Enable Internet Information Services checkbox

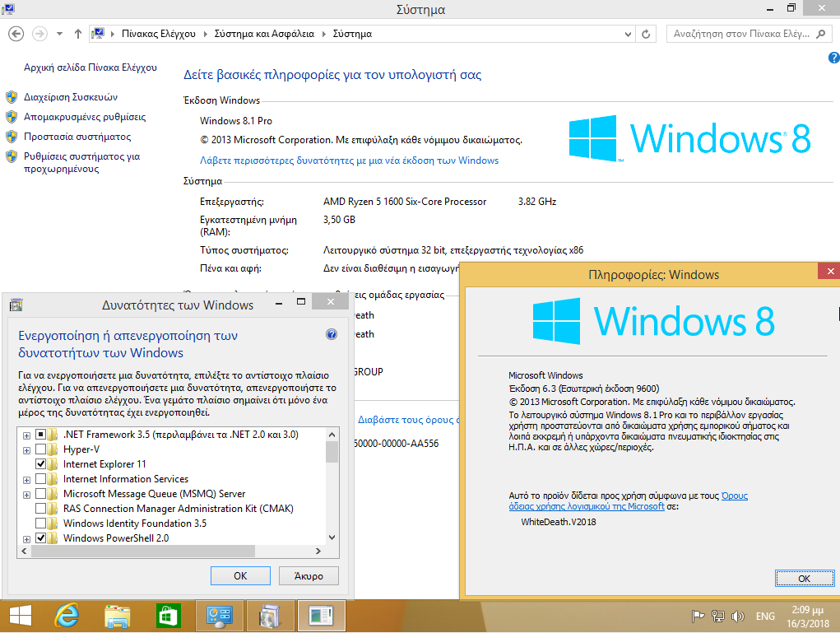(40, 478)
